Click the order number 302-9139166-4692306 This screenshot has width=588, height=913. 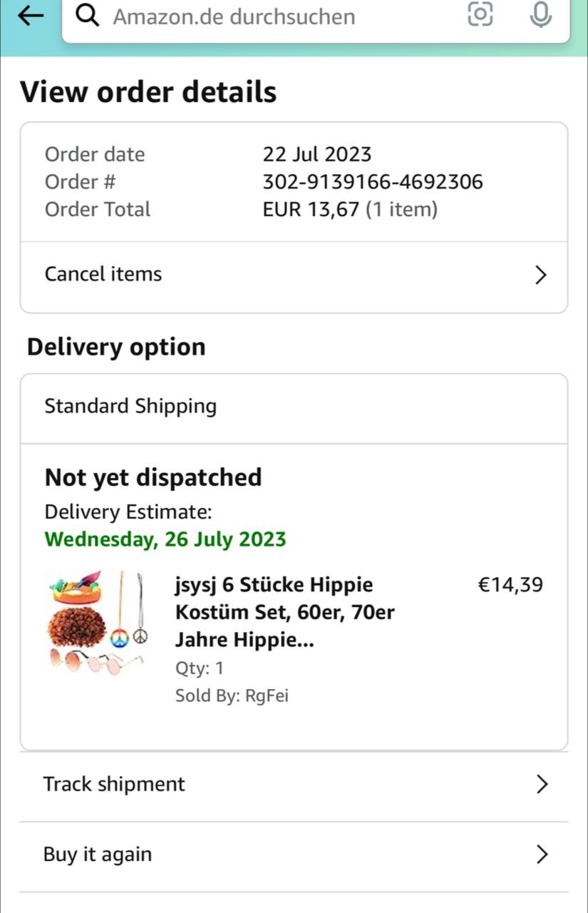[372, 183]
